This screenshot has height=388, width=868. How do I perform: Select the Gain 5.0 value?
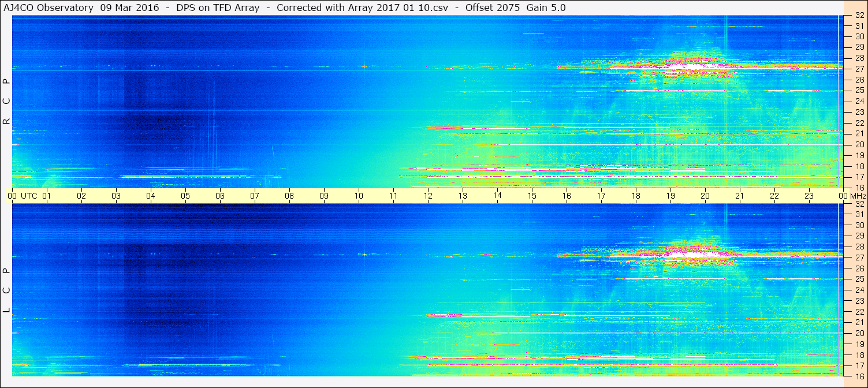tap(546, 8)
